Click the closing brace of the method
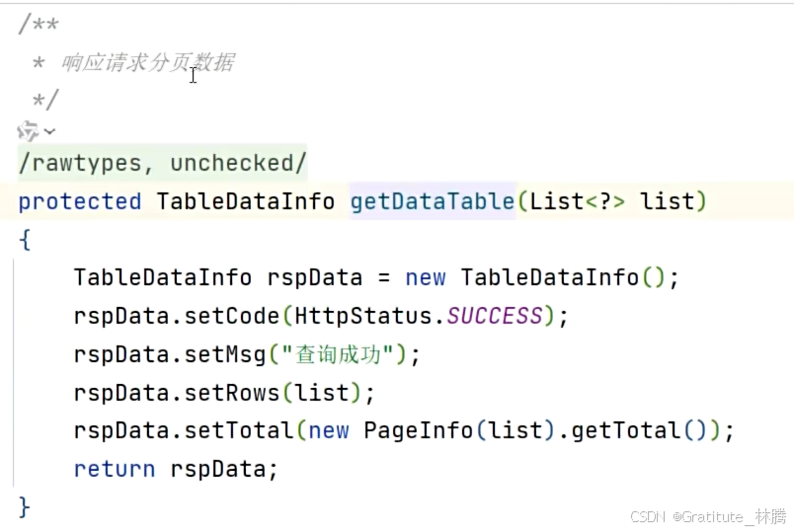794x532 pixels. point(25,507)
